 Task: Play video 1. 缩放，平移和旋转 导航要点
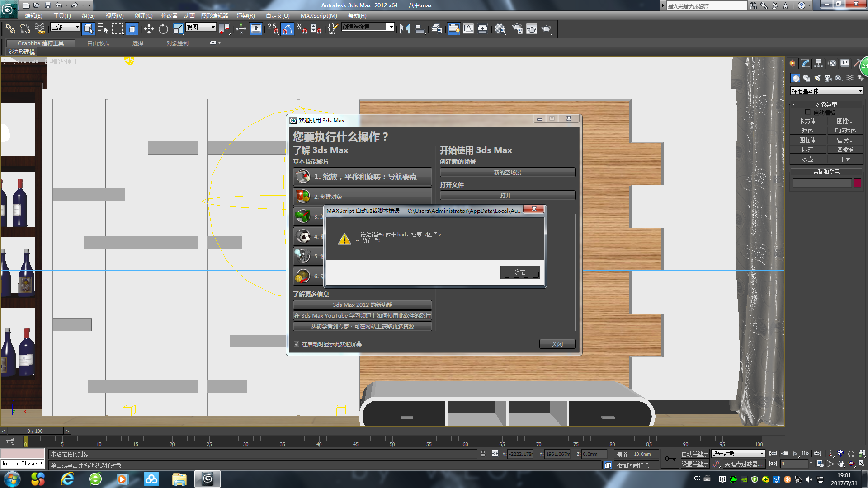(x=363, y=177)
